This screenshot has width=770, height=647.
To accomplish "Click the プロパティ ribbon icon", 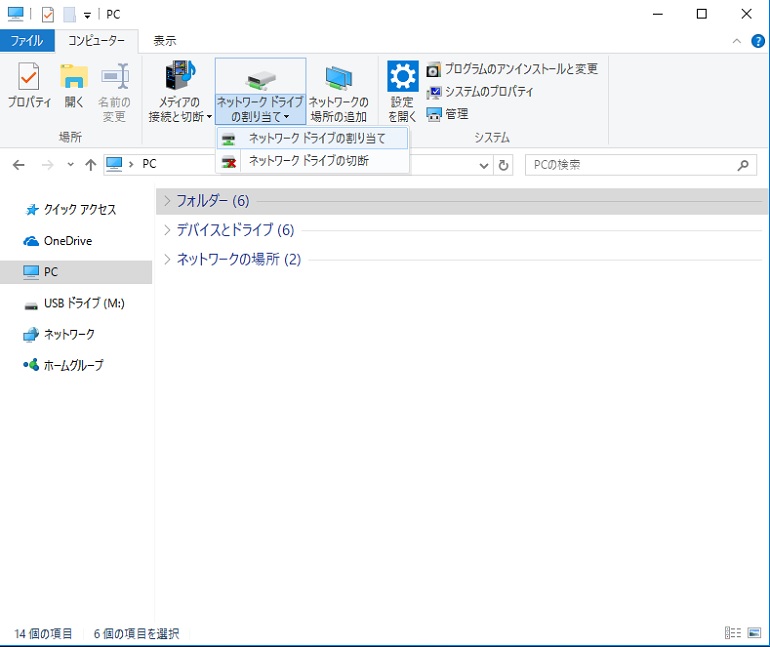I will pyautogui.click(x=29, y=86).
